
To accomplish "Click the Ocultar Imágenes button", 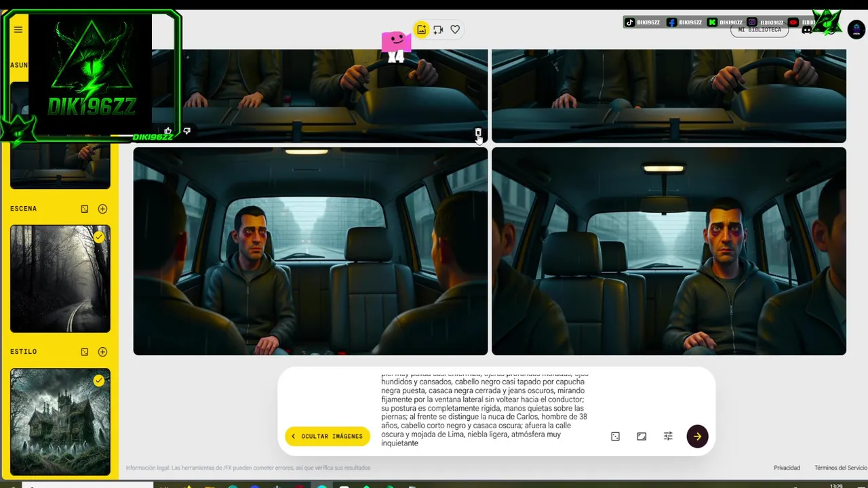I will [x=328, y=436].
